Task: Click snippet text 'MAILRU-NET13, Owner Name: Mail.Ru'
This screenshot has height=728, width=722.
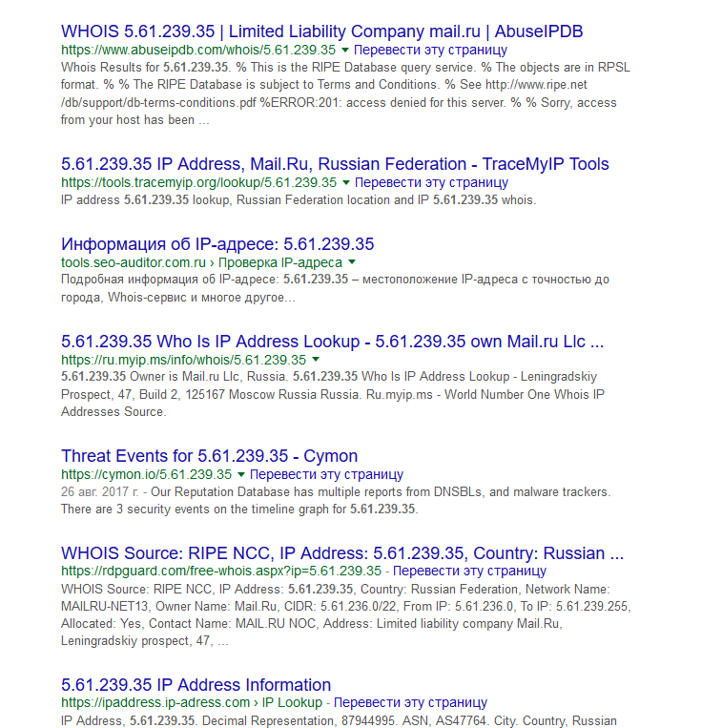Action: click(169, 607)
